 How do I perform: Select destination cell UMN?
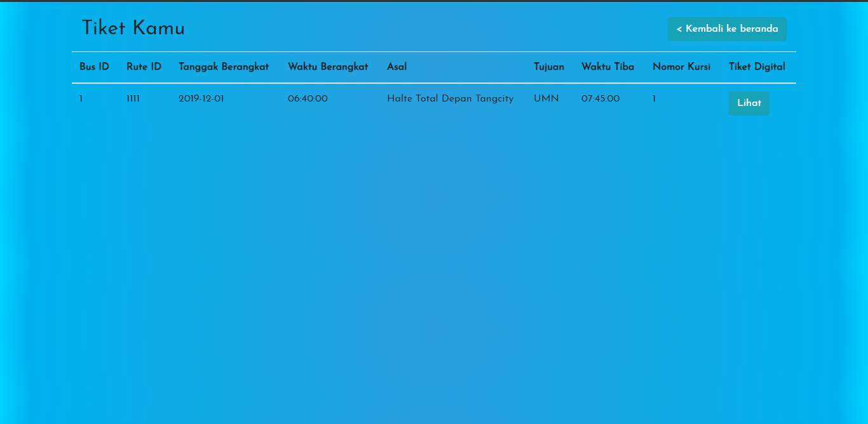point(546,99)
